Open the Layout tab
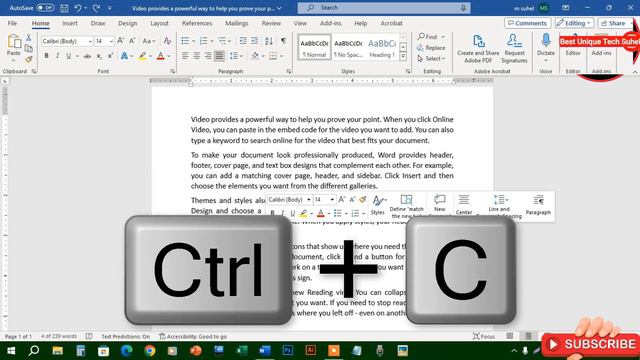 (160, 23)
